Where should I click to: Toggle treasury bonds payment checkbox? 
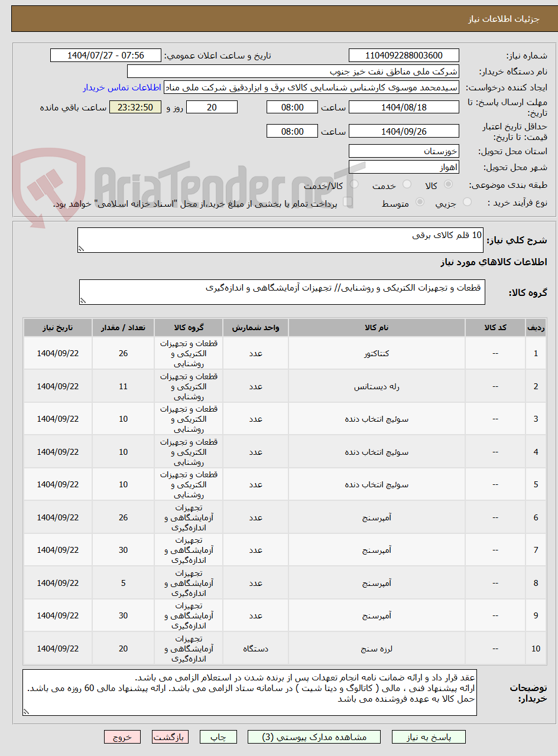(348, 203)
